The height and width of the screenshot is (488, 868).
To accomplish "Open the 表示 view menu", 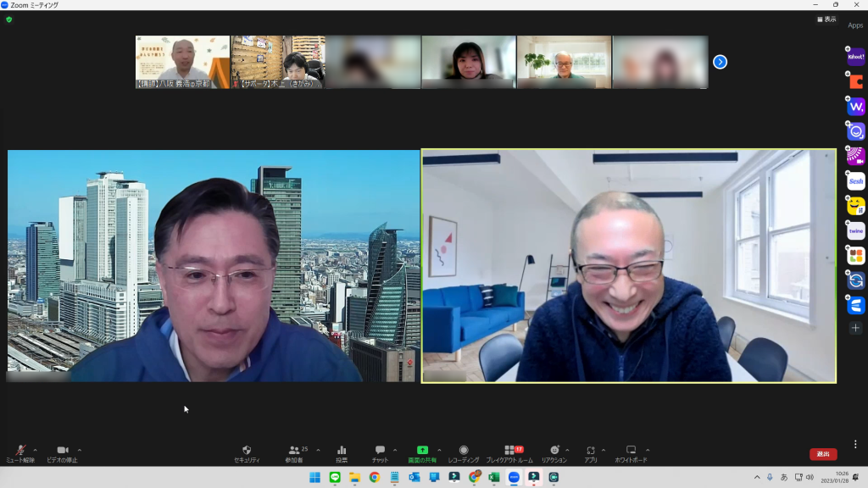I will pos(826,19).
